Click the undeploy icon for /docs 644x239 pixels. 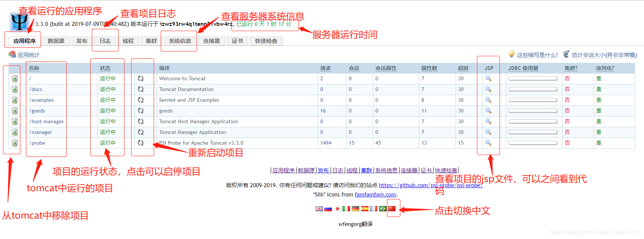coord(14,90)
